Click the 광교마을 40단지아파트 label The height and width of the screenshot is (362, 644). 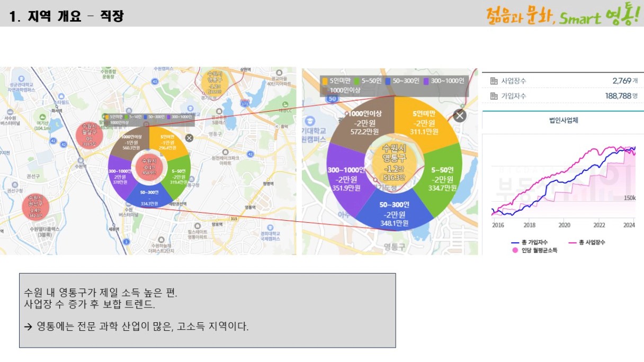click(x=279, y=81)
